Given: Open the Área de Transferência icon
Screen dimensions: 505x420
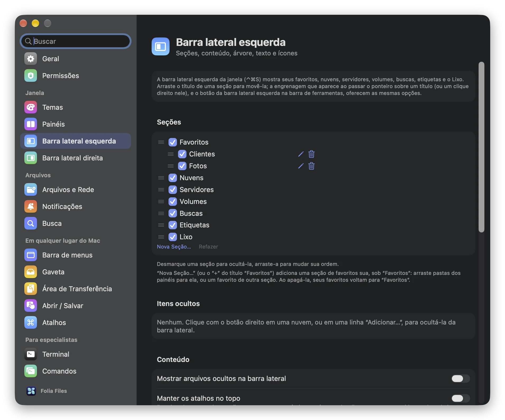Looking at the screenshot, I should tap(31, 289).
